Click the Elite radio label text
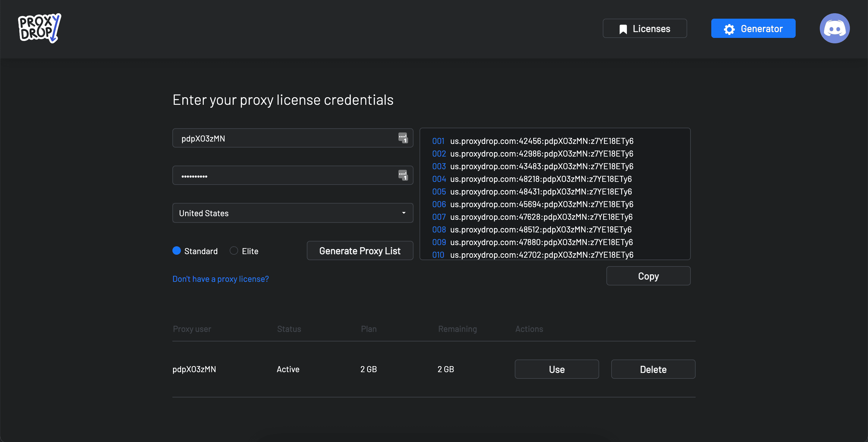The image size is (868, 442). 250,251
